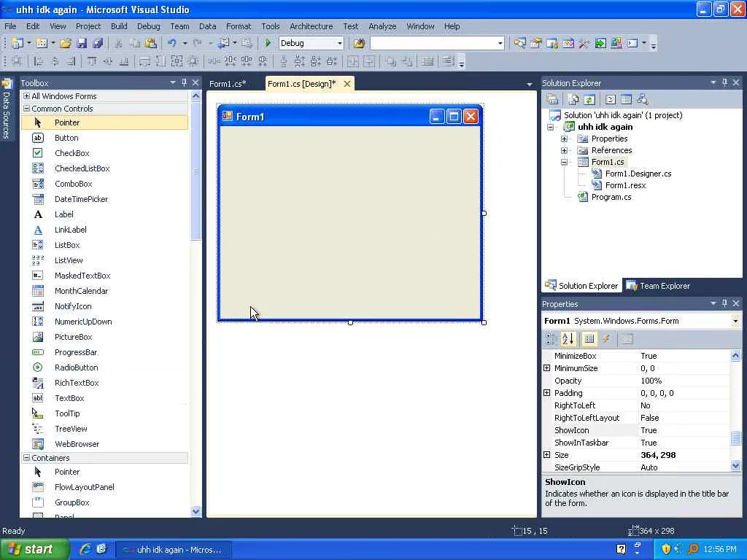Click the ShowIcon property value

[x=684, y=430]
